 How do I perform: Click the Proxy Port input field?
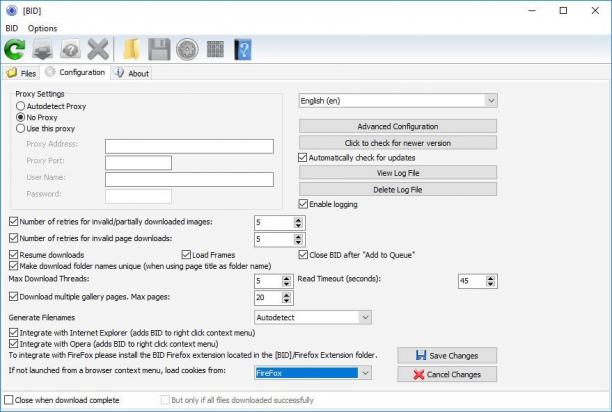(x=138, y=163)
